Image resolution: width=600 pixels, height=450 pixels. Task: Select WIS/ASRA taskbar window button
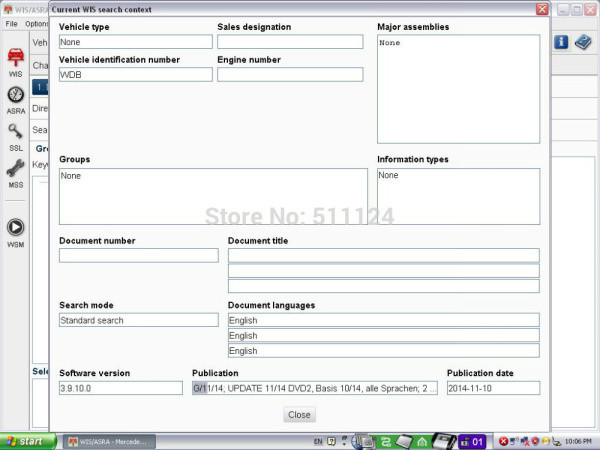[x=109, y=442]
